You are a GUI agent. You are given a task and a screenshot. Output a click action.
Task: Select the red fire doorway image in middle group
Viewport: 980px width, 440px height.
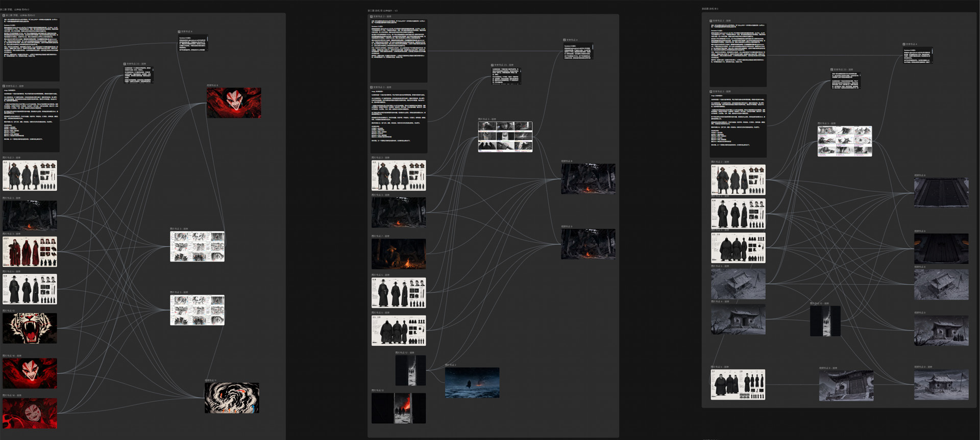tap(399, 408)
